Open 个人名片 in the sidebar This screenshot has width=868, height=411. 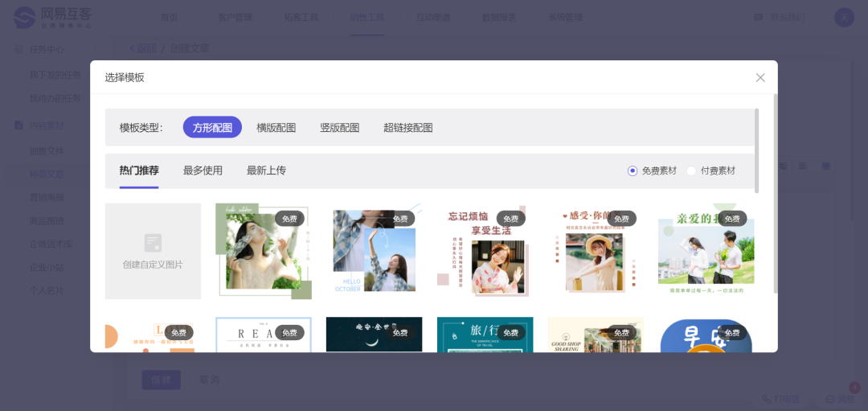pyautogui.click(x=47, y=291)
